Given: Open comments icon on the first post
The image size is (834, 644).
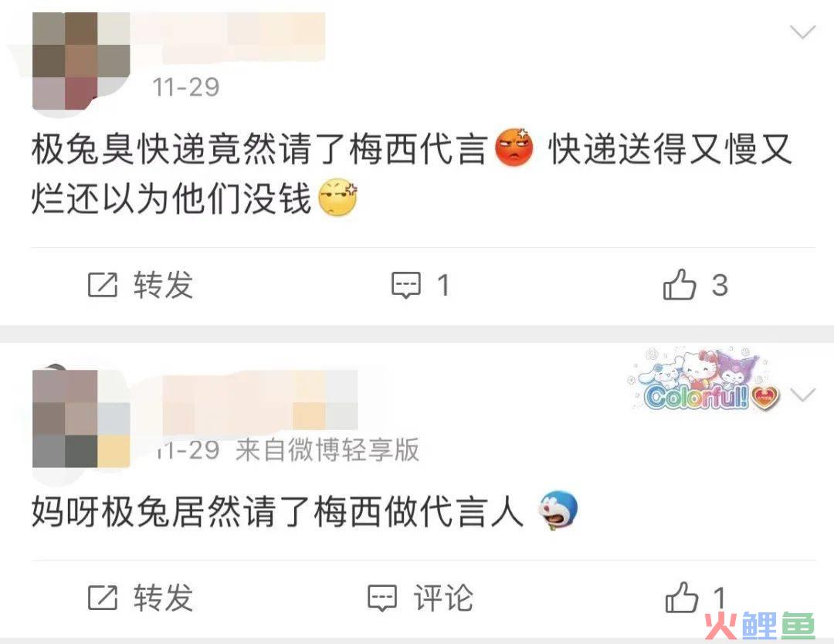Looking at the screenshot, I should click(406, 285).
